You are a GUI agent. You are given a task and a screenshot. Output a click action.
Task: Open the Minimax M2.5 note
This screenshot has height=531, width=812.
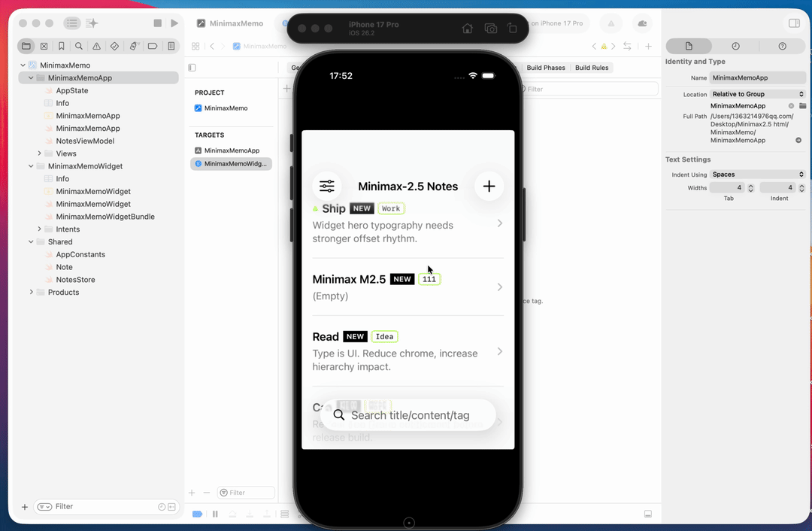point(408,287)
